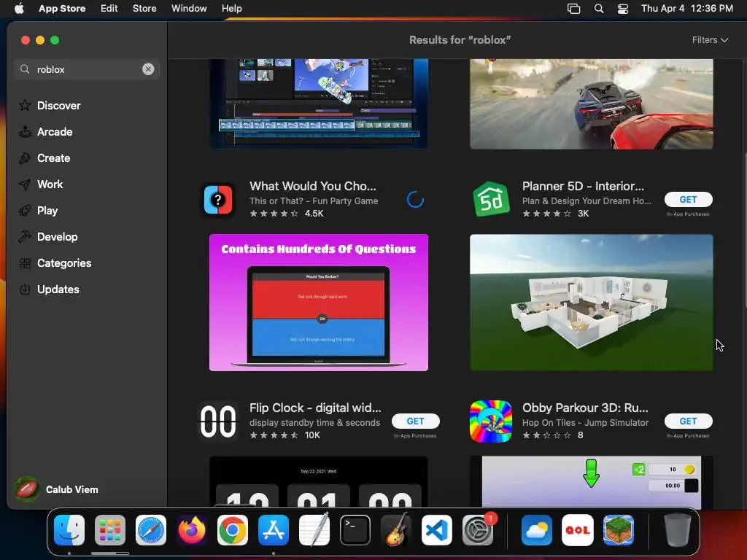Open the Minecraft grass block Dock icon

[x=619, y=530]
